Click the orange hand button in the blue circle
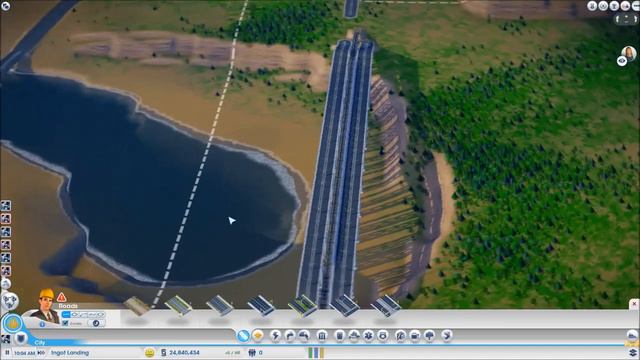The image size is (640, 360). tap(13, 323)
